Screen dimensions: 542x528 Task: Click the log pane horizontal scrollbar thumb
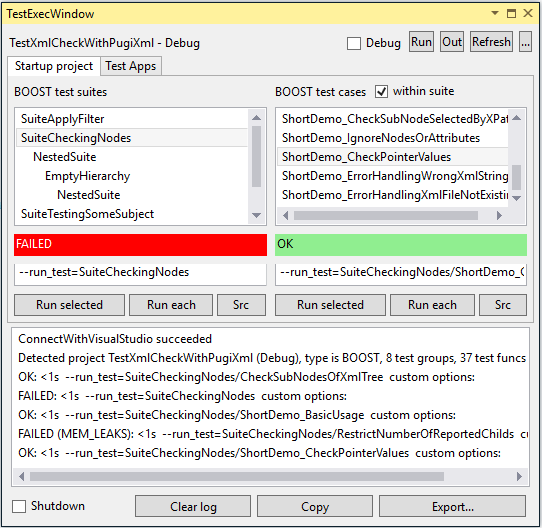point(237,476)
